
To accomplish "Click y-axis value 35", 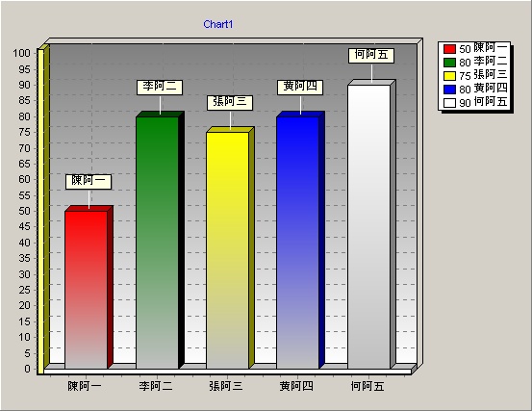I will 24,258.
